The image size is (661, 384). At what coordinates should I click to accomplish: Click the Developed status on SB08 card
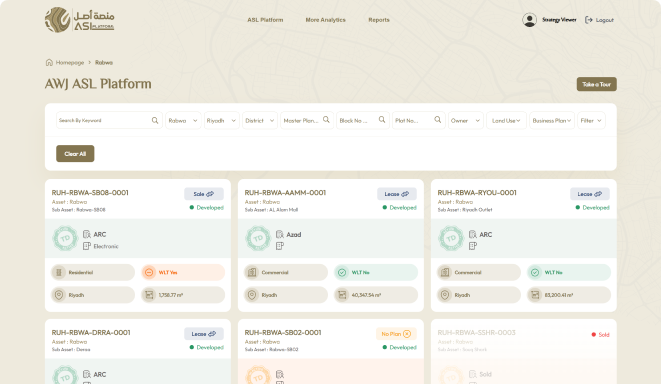[207, 207]
